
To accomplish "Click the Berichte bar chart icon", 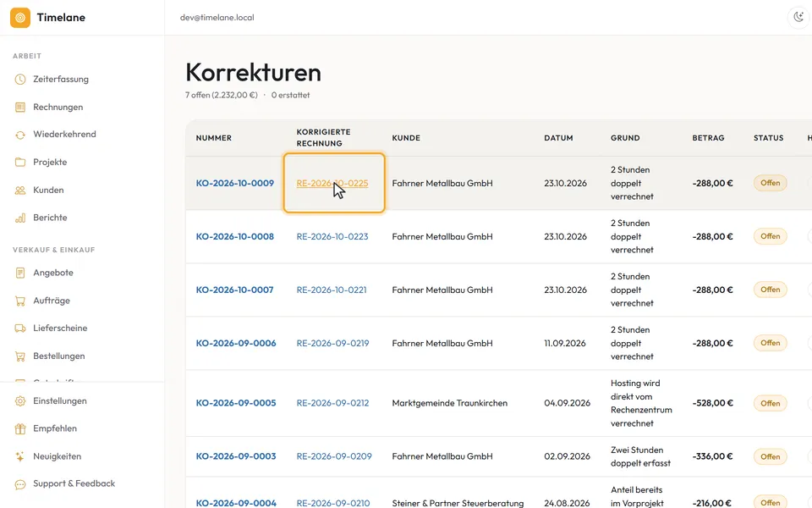I will [x=20, y=218].
